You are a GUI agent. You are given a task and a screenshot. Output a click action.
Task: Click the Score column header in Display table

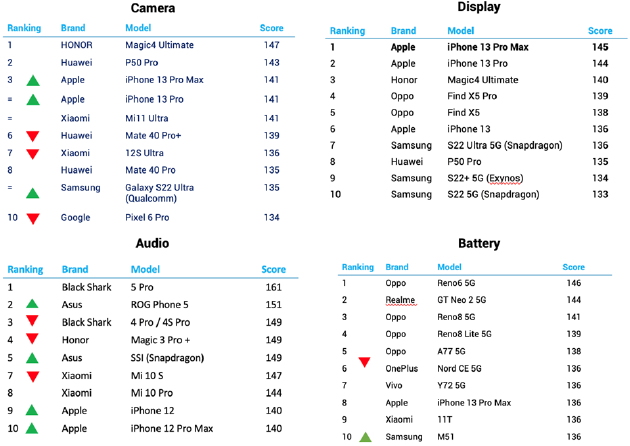(x=600, y=31)
